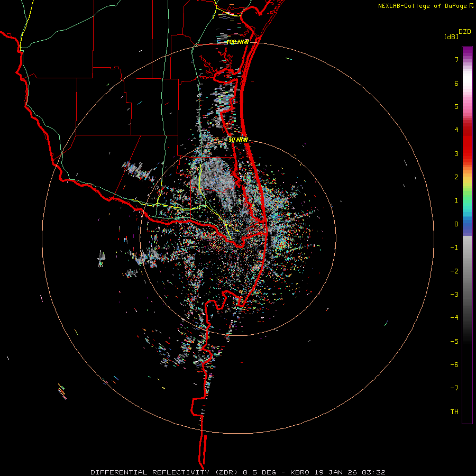Click the TH threshold label

tap(454, 412)
